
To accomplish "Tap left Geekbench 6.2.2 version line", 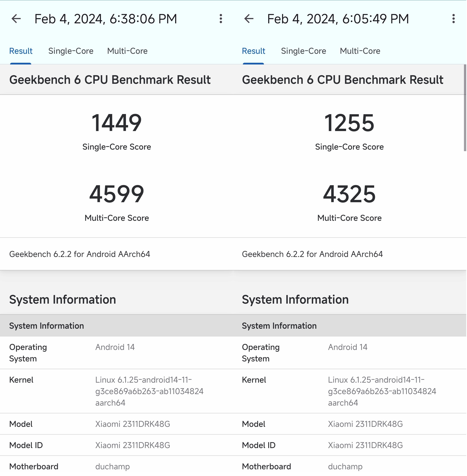I will pyautogui.click(x=80, y=254).
